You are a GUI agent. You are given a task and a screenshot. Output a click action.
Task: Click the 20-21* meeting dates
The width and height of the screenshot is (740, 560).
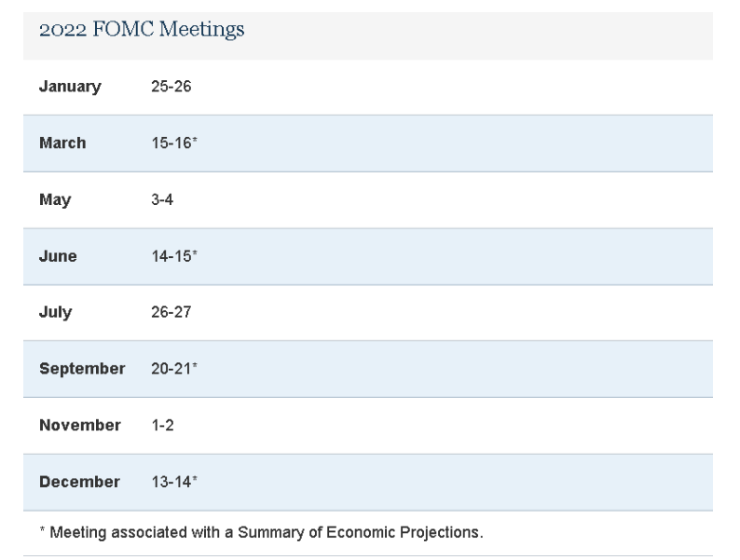(x=173, y=369)
